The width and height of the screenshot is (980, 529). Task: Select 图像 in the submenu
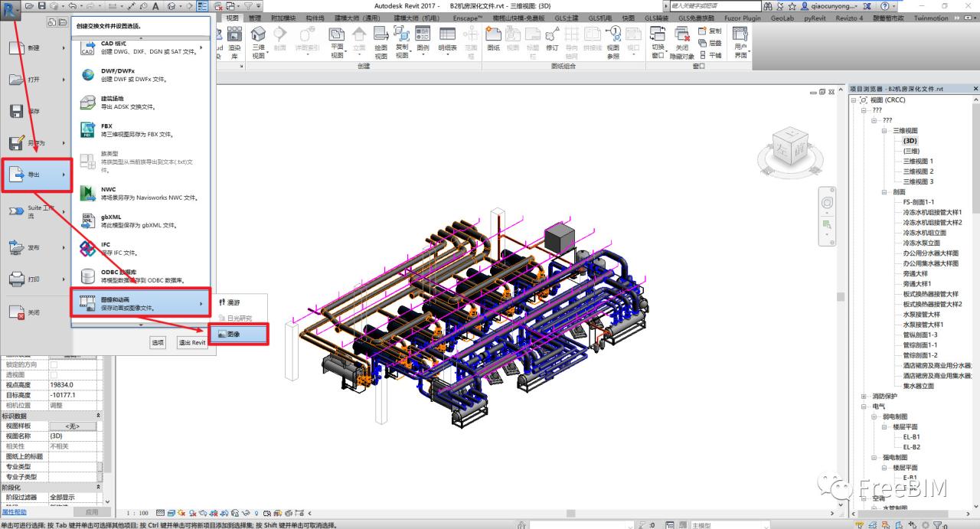point(238,335)
